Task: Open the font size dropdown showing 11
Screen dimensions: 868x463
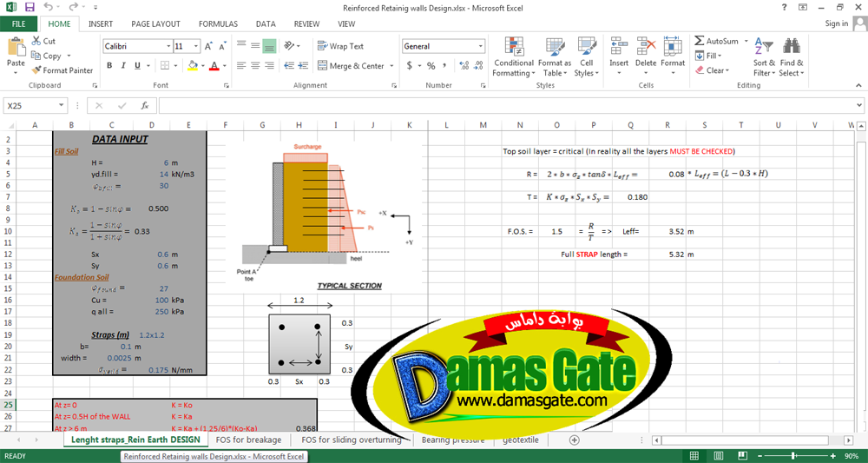Action: tap(196, 47)
